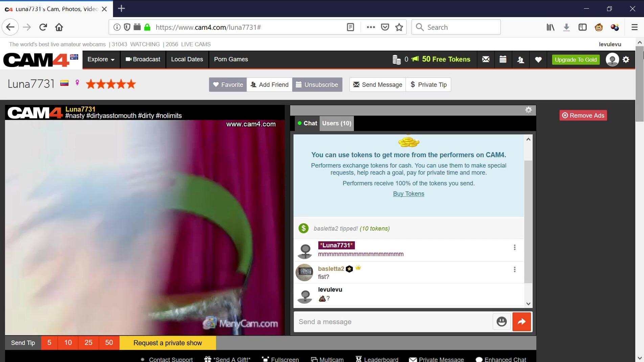Click the orange send arrow button
Viewport: 644px width, 362px height.
click(522, 321)
